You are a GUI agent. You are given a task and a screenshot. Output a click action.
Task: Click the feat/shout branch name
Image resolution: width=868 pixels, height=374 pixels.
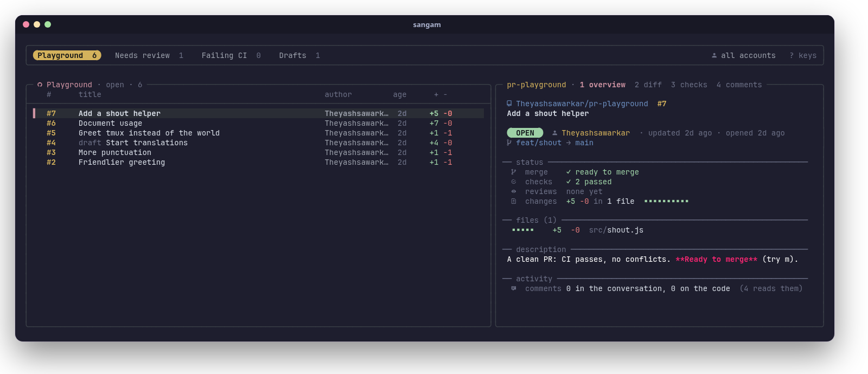539,143
